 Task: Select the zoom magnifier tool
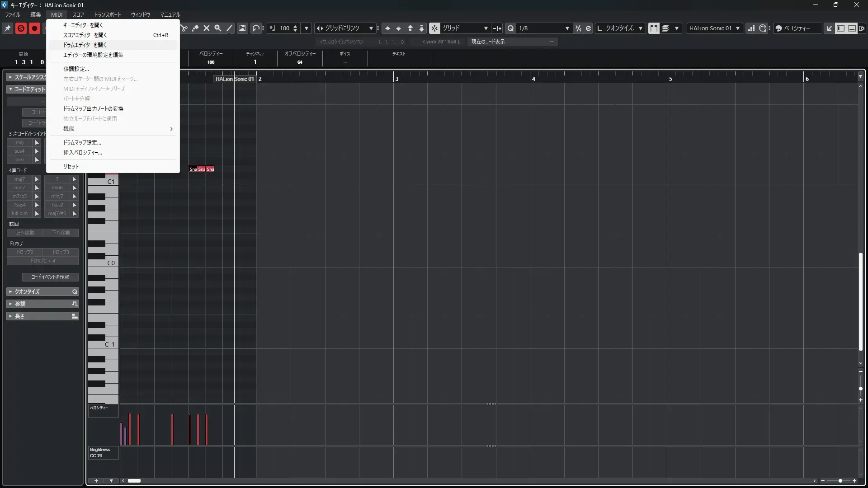[218, 28]
